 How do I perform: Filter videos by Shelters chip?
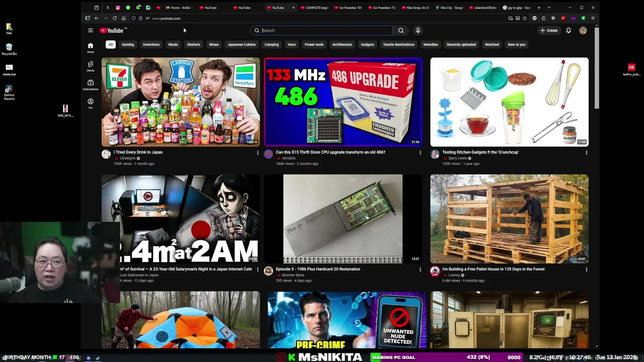click(194, 44)
